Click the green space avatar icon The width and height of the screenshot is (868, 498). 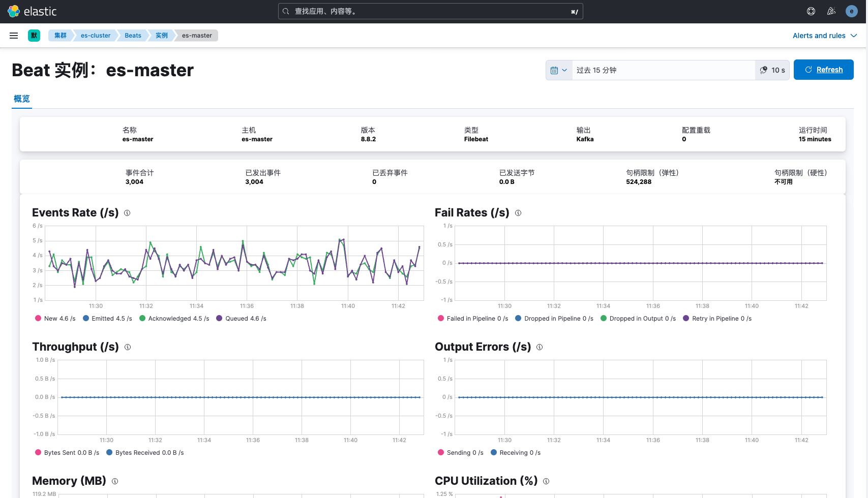tap(34, 36)
